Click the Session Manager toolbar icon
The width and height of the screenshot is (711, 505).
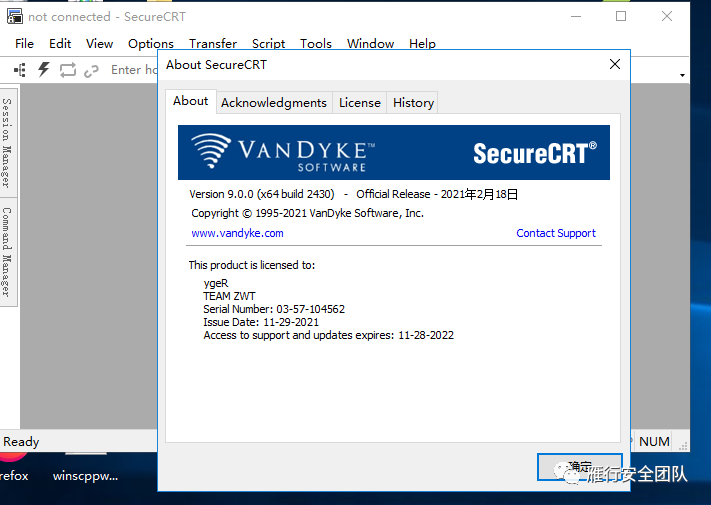(x=19, y=70)
